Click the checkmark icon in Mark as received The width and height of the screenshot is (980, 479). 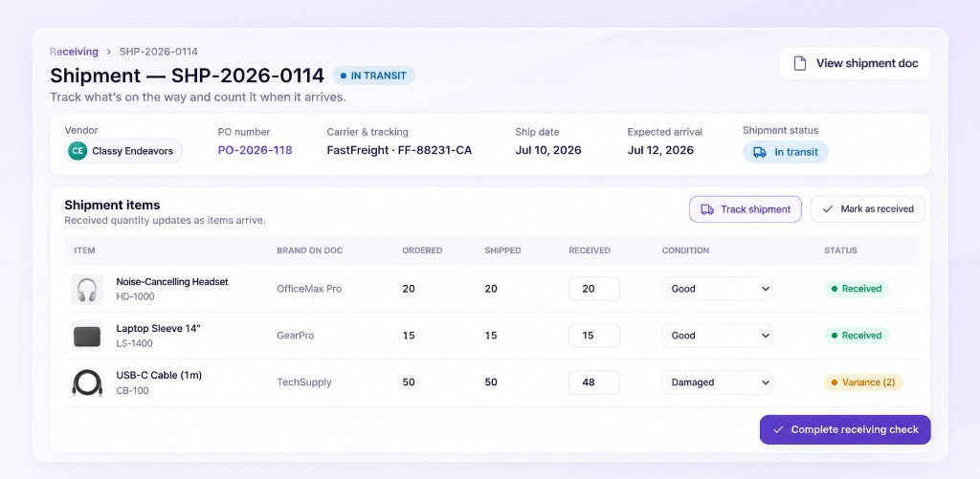[828, 209]
